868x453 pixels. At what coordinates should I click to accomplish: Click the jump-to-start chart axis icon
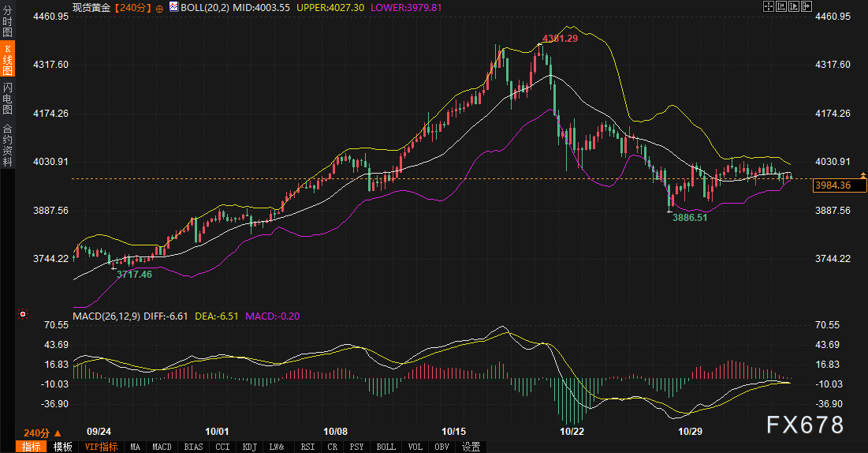click(781, 6)
